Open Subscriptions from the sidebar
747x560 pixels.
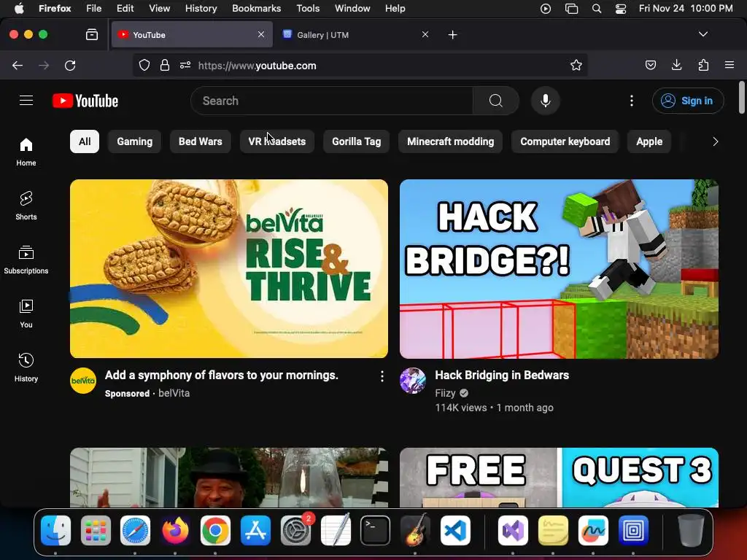(26, 260)
